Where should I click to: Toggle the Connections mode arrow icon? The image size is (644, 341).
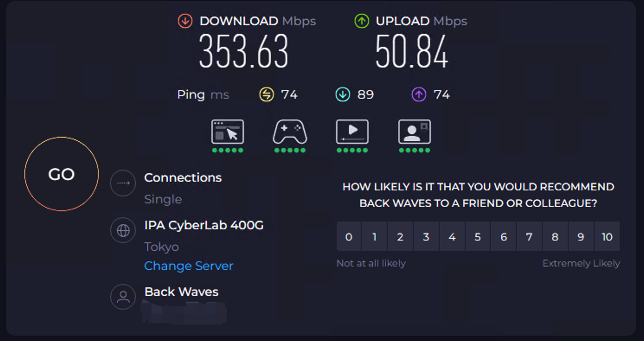click(123, 183)
